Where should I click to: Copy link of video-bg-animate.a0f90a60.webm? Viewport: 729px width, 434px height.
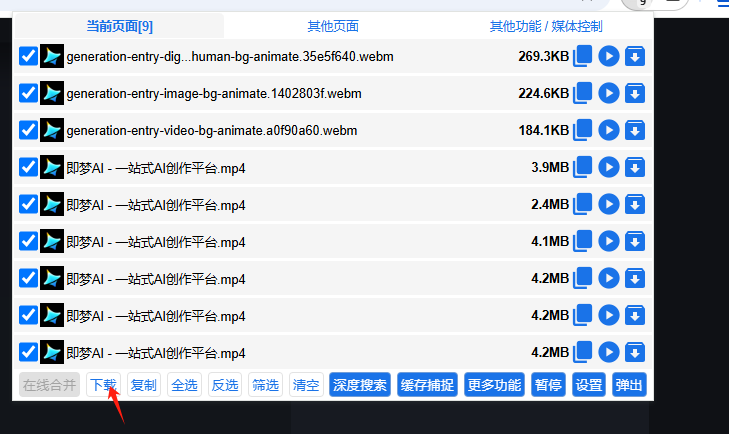(x=583, y=130)
